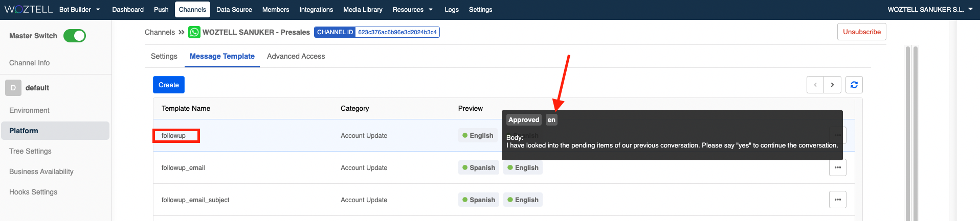Screen dimensions: 980x221
Task: Click Account Update category for followup_email_subject
Action: (x=364, y=200)
